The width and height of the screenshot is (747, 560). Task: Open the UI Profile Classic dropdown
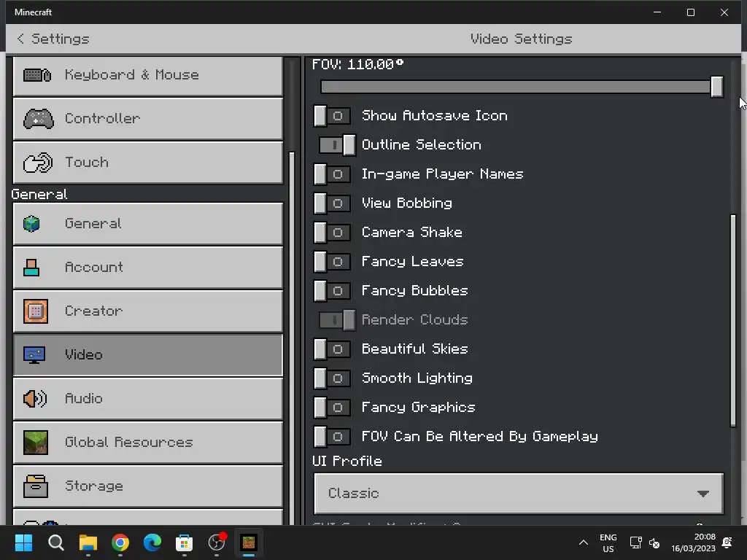519,494
